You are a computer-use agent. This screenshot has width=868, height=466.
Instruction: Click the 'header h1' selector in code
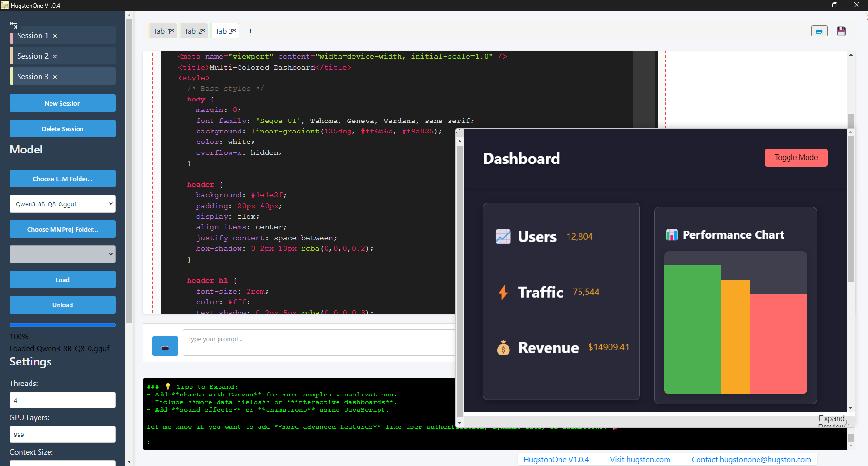207,280
